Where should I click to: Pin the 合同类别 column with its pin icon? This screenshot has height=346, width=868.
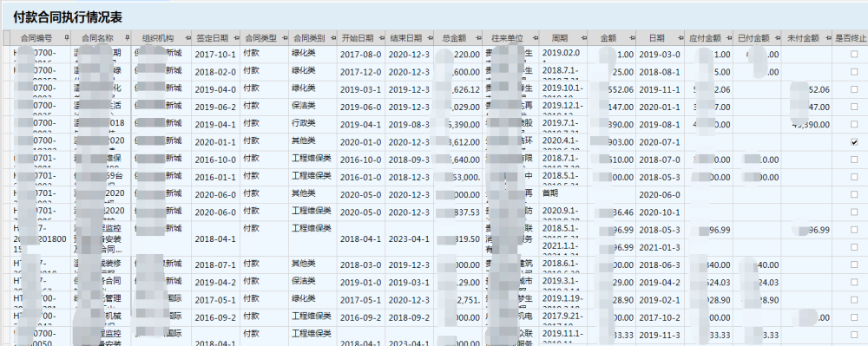point(332,38)
